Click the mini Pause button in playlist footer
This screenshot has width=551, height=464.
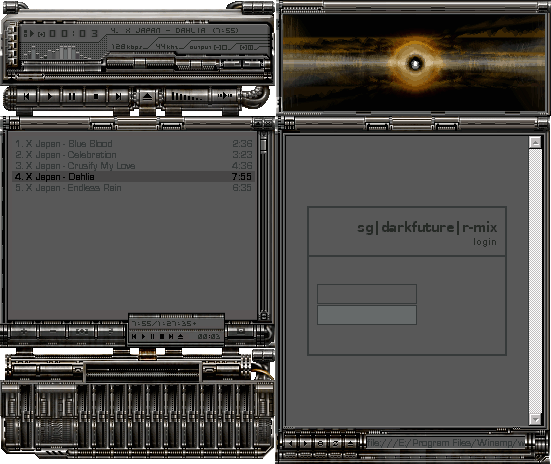tap(152, 336)
